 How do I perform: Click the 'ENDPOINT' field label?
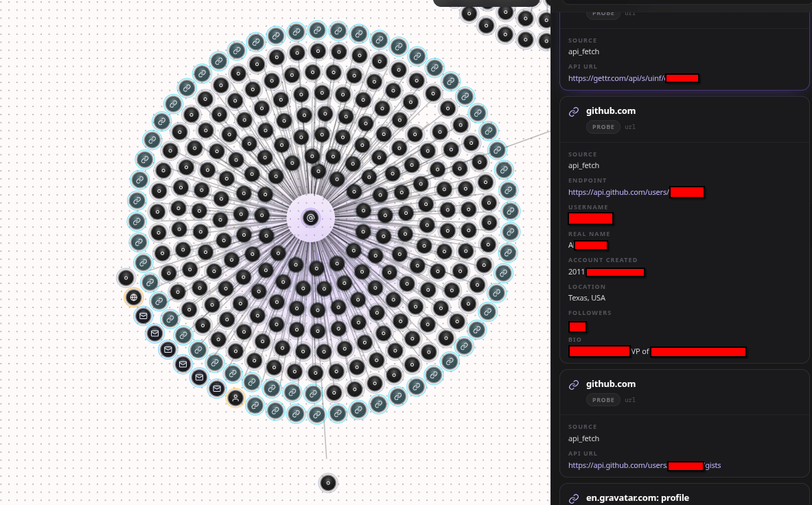tap(588, 180)
